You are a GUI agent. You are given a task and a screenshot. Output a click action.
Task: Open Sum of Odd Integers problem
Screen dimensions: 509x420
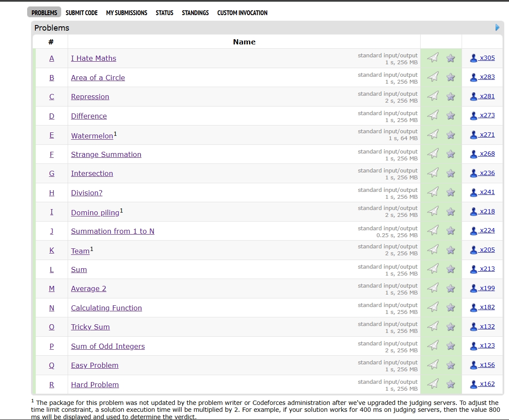tap(108, 346)
